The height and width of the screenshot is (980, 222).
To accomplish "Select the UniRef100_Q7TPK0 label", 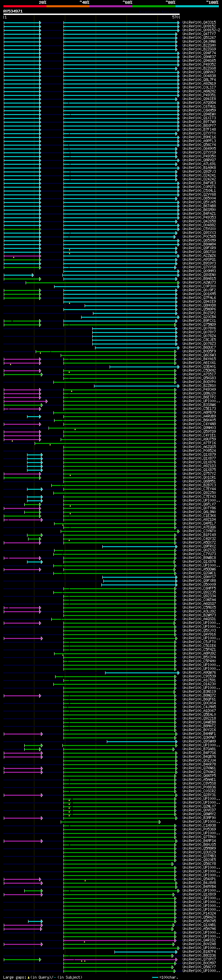I will click(x=199, y=836).
